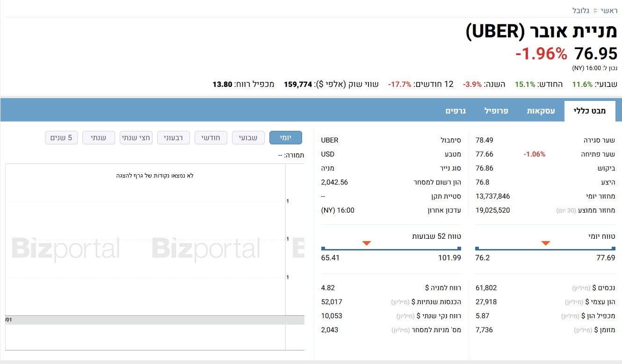Click the monthly return 15.1%
Image resolution: width=622 pixels, height=364 pixels.
pyautogui.click(x=525, y=85)
